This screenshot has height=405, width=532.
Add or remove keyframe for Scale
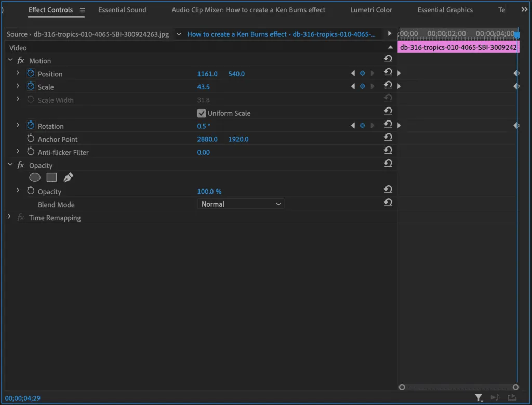363,87
